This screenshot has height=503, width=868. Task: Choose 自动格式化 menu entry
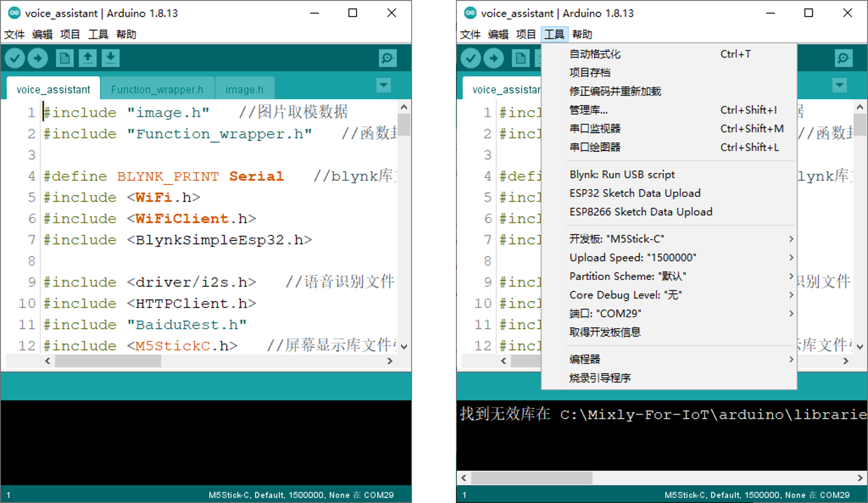pyautogui.click(x=669, y=54)
